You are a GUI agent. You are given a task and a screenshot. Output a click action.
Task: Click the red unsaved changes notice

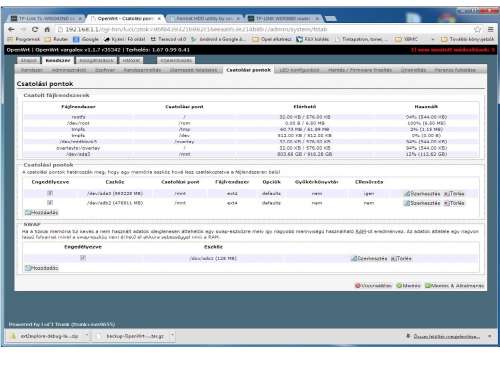[453, 50]
